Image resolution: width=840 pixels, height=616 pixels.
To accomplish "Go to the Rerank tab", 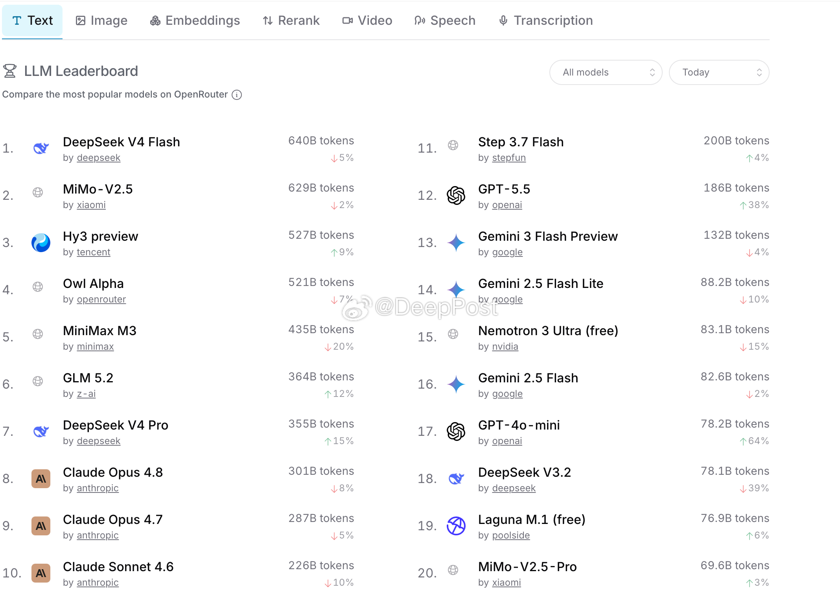I will pos(291,20).
